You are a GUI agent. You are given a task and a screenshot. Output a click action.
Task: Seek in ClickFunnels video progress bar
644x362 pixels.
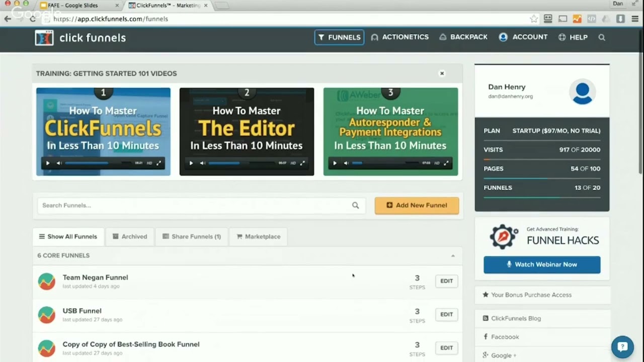click(x=98, y=163)
